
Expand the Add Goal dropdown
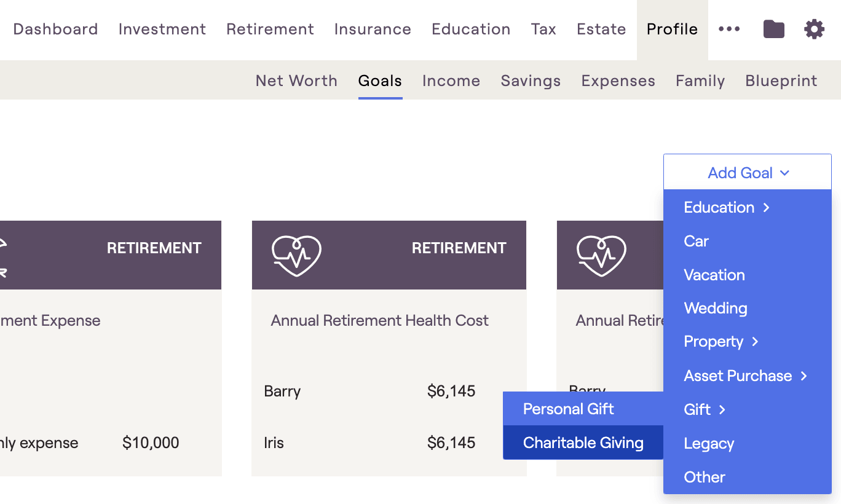tap(748, 172)
